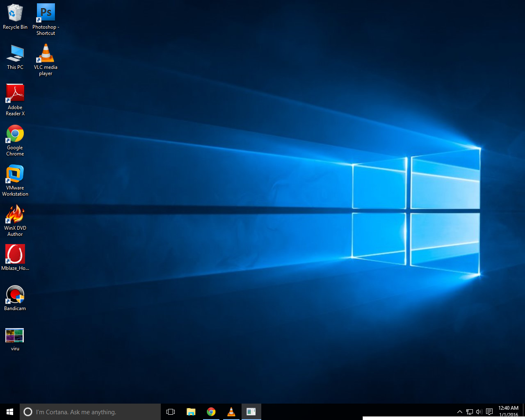Open the Start menu

tap(9, 411)
